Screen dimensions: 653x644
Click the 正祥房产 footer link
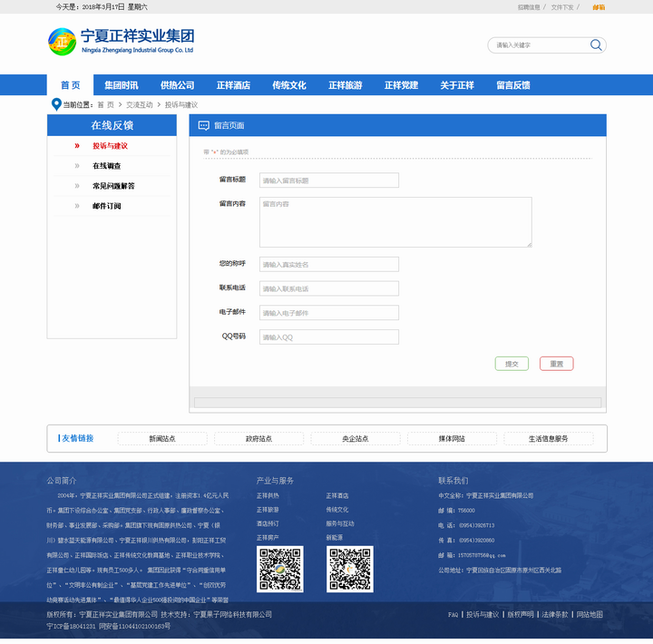tap(268, 538)
